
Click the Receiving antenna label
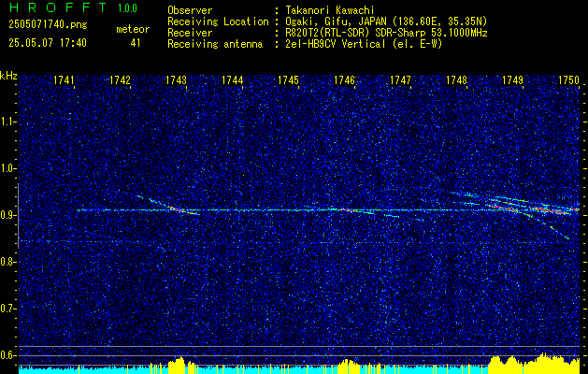click(x=215, y=44)
